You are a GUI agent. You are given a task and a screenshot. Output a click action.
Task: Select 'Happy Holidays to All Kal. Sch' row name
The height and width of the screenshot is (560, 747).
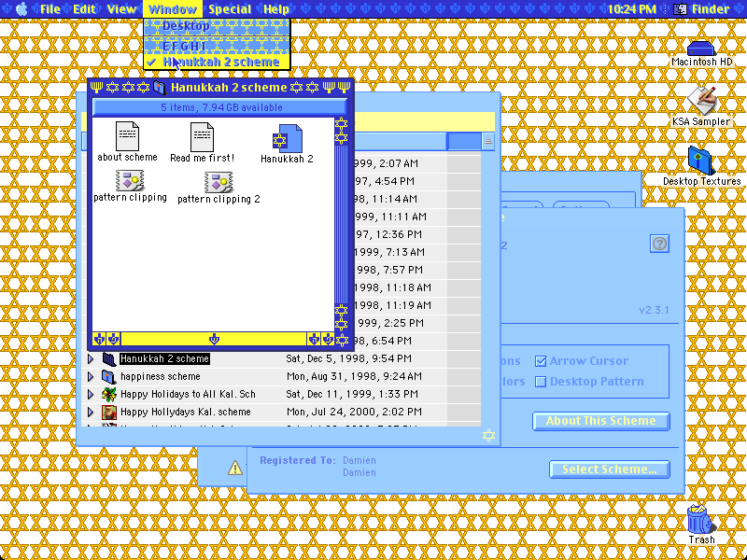[188, 394]
